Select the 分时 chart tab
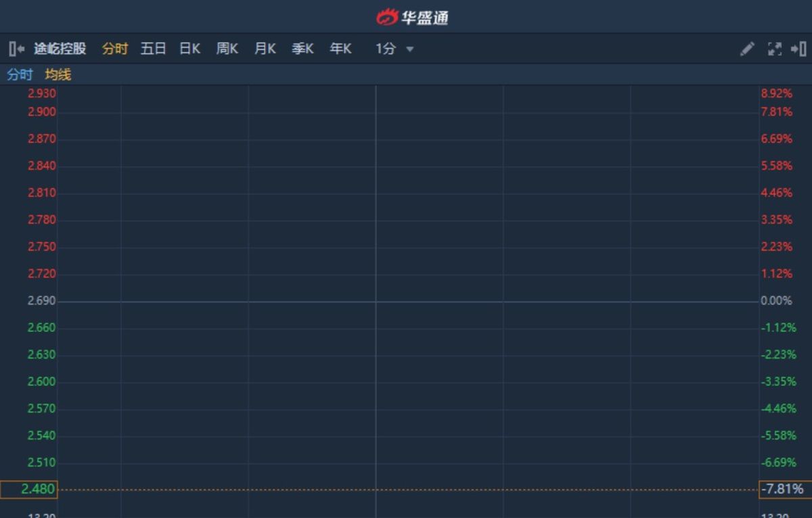Screen dimensions: 812x518 pyautogui.click(x=115, y=49)
